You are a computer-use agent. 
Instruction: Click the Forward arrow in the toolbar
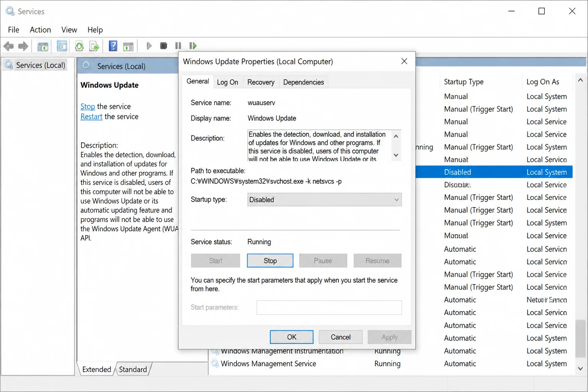pyautogui.click(x=23, y=46)
